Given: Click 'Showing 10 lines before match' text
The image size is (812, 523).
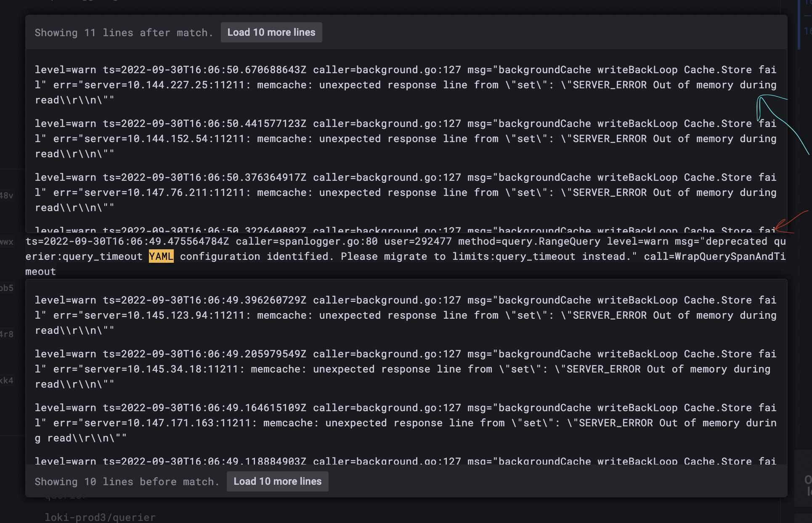Looking at the screenshot, I should (x=127, y=482).
